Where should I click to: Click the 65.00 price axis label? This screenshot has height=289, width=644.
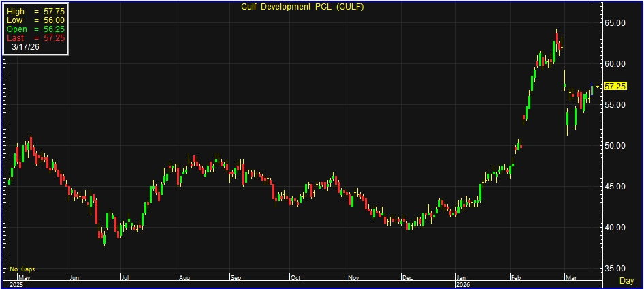(615, 23)
